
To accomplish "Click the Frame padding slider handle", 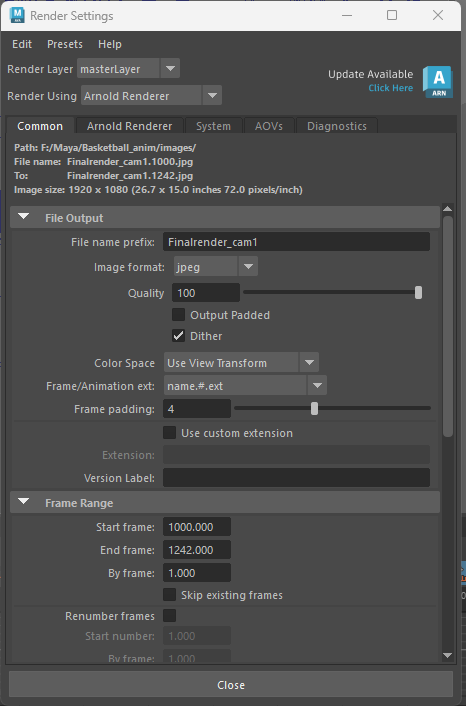I will (x=314, y=408).
